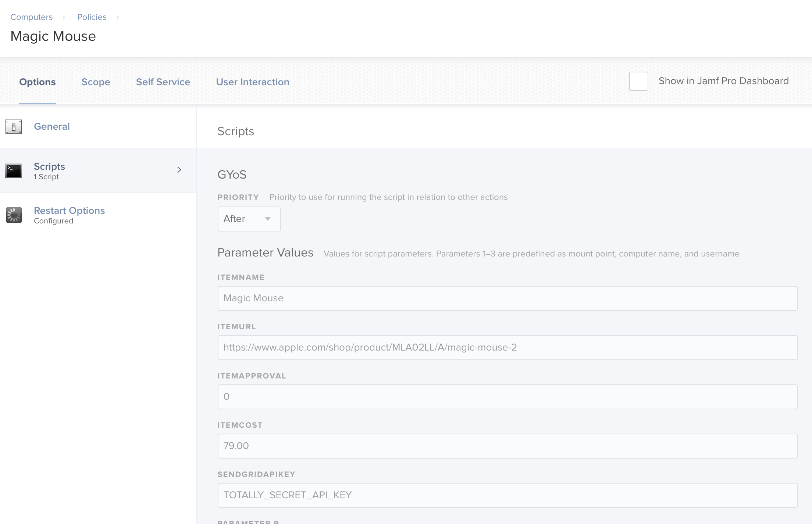Click the User Interaction tab

coord(253,82)
